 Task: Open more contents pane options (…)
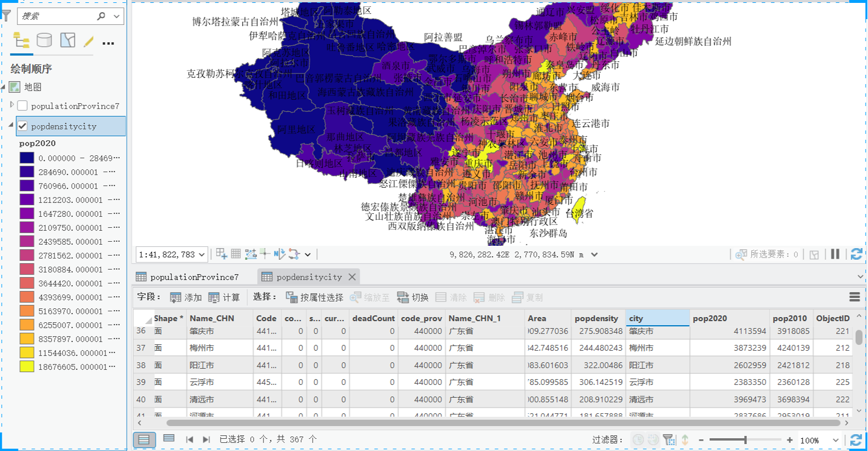click(108, 43)
